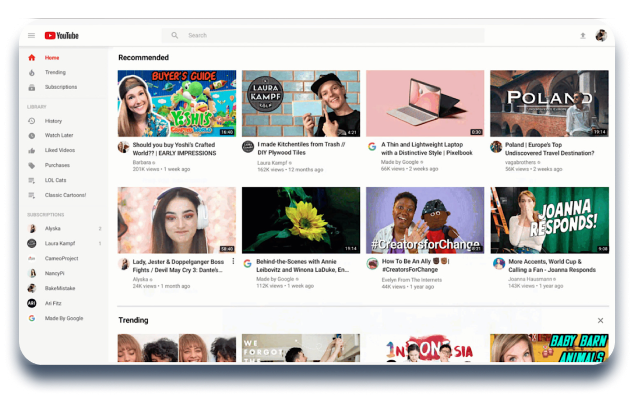The width and height of the screenshot is (634, 395).
Task: Play Pixelbook laptop video thumbnail
Action: click(425, 104)
